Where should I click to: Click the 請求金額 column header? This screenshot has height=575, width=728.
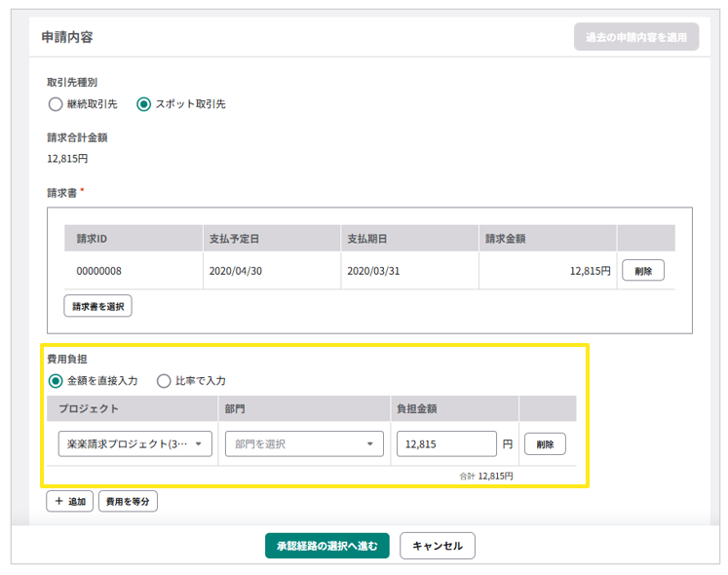click(x=507, y=239)
